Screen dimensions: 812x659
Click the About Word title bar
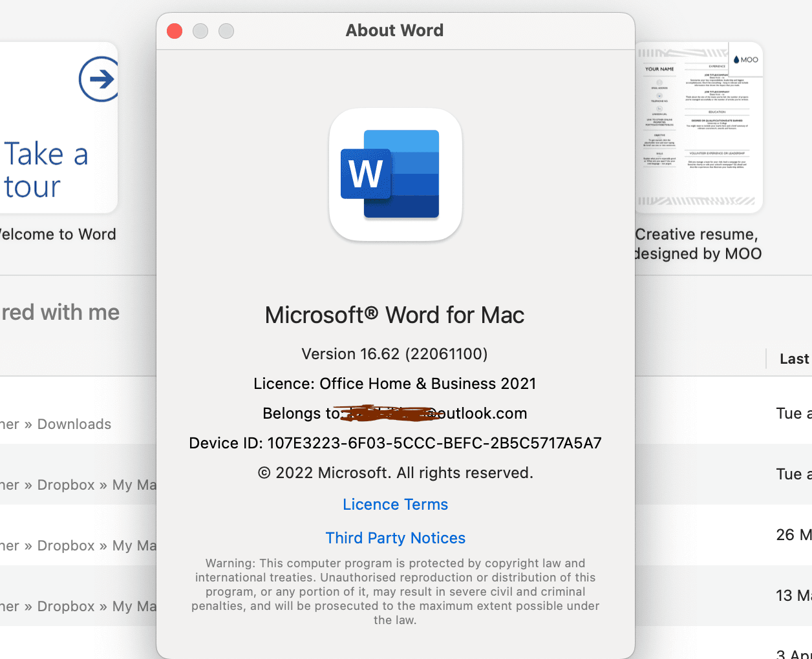[x=394, y=30]
